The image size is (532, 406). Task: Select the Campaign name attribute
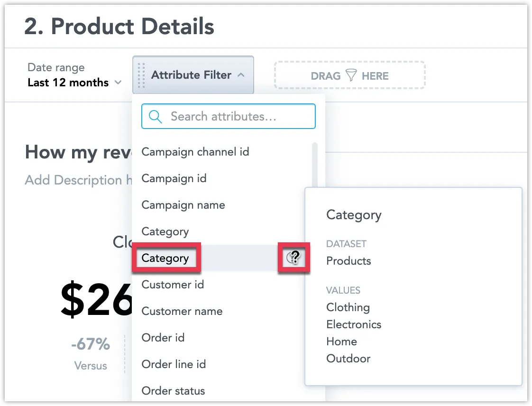pos(183,205)
